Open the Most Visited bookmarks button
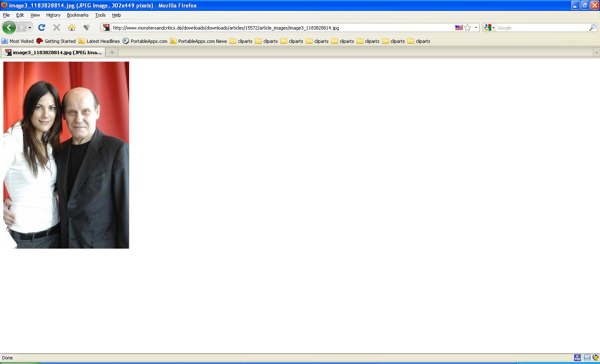Screen dimensions: 600x364 click(x=17, y=41)
